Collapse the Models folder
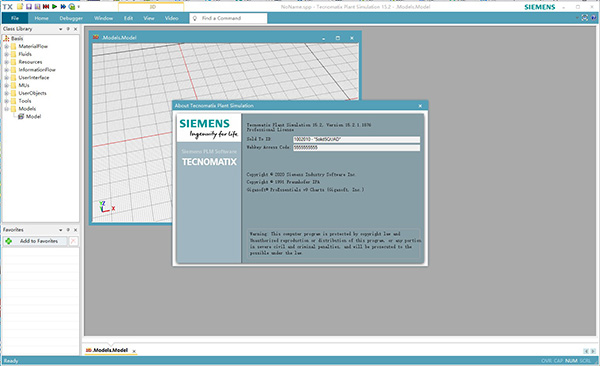600x366 pixels. click(x=6, y=109)
